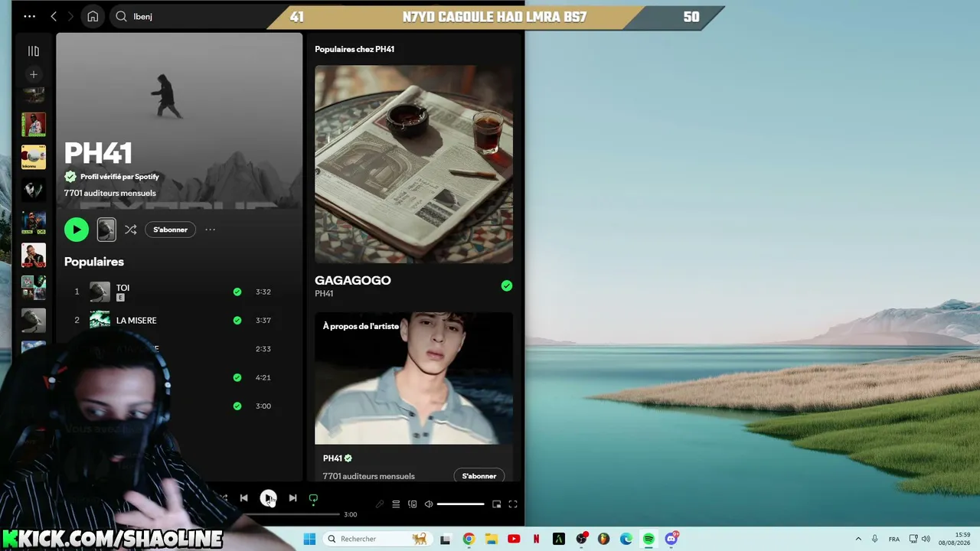Image resolution: width=980 pixels, height=551 pixels.
Task: Skip to previous track
Action: 243,498
